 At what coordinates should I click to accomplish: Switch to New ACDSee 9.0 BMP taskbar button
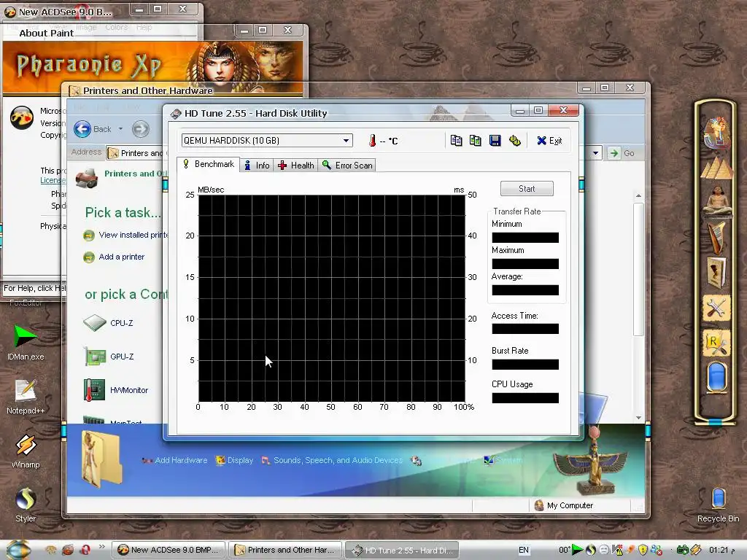[169, 550]
